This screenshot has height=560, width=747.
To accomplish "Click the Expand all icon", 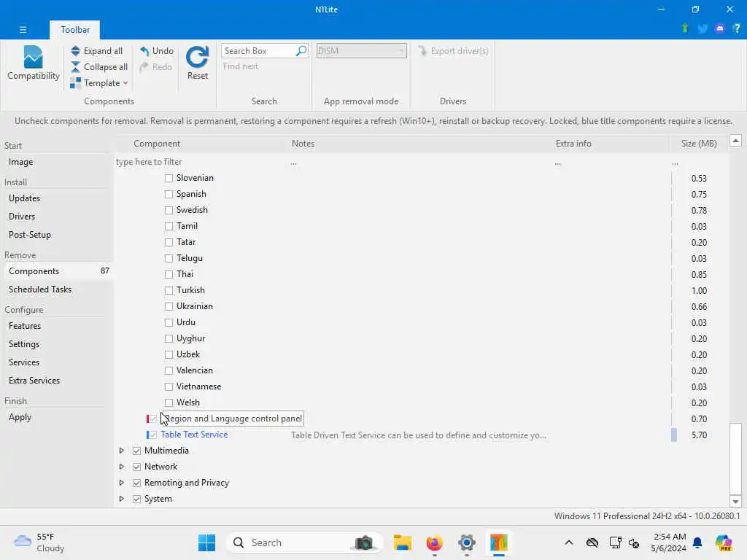I will click(75, 50).
